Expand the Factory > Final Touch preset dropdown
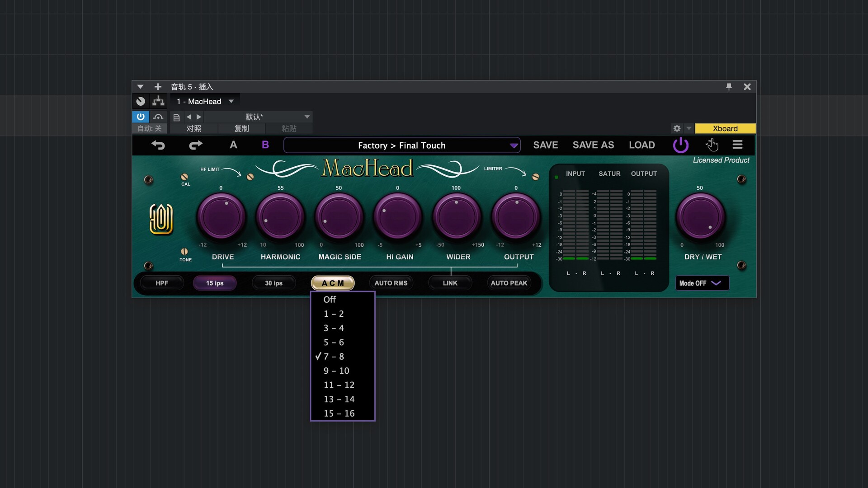Viewport: 868px width, 488px height. (x=514, y=145)
